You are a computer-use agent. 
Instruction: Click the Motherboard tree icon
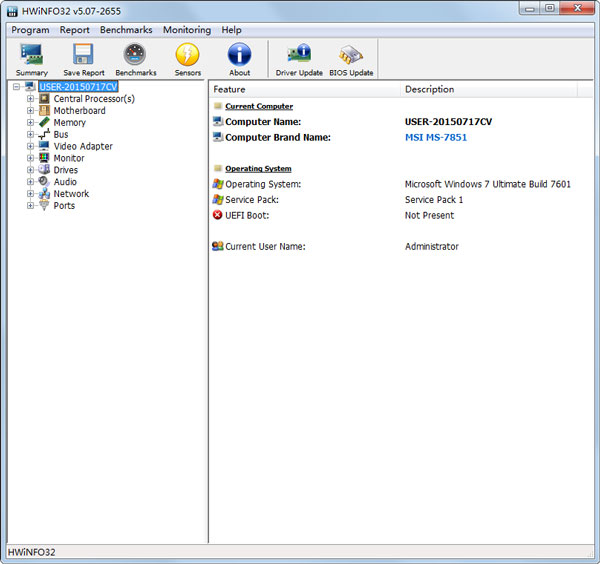point(44,111)
